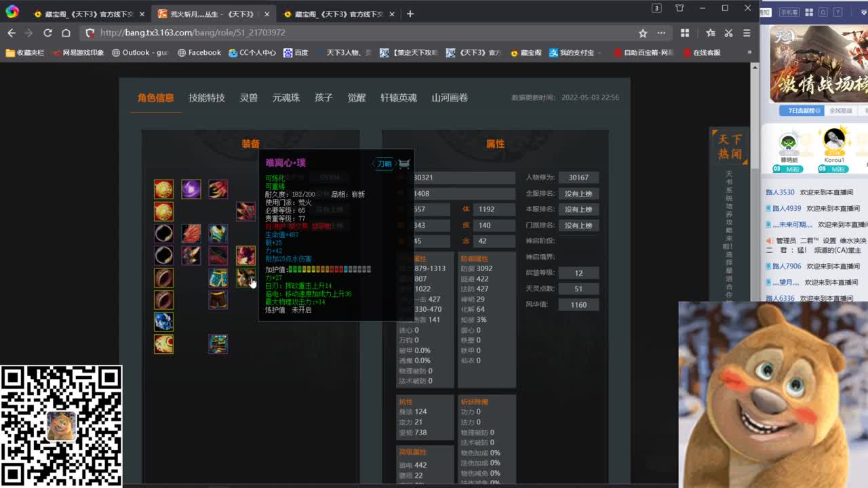
Task: Select the purple orb equipment icon
Action: click(x=191, y=189)
